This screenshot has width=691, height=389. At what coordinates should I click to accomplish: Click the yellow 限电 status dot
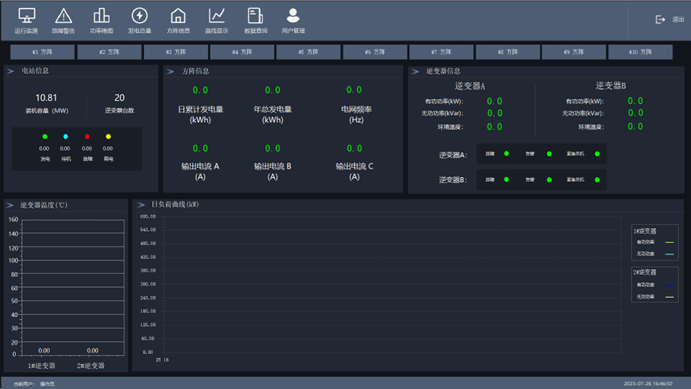point(108,137)
